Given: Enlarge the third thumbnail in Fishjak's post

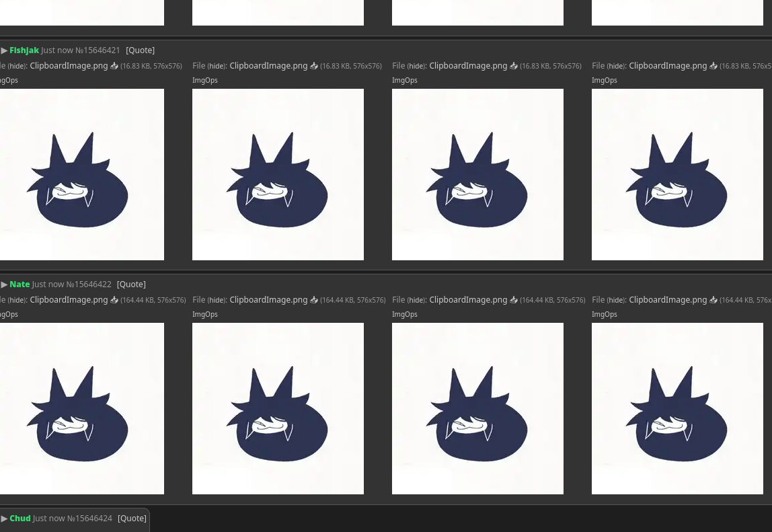Looking at the screenshot, I should 477,174.
